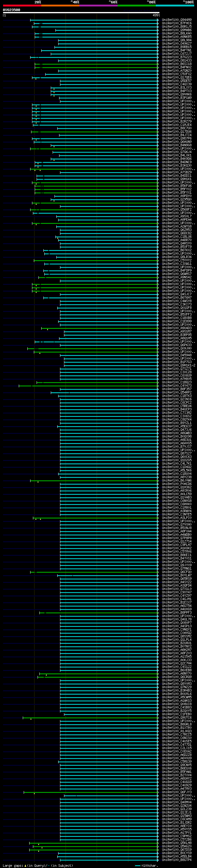Open hit UniRef100_B8R1J5
The width and height of the screenshot is (197, 868).
click(177, 26)
